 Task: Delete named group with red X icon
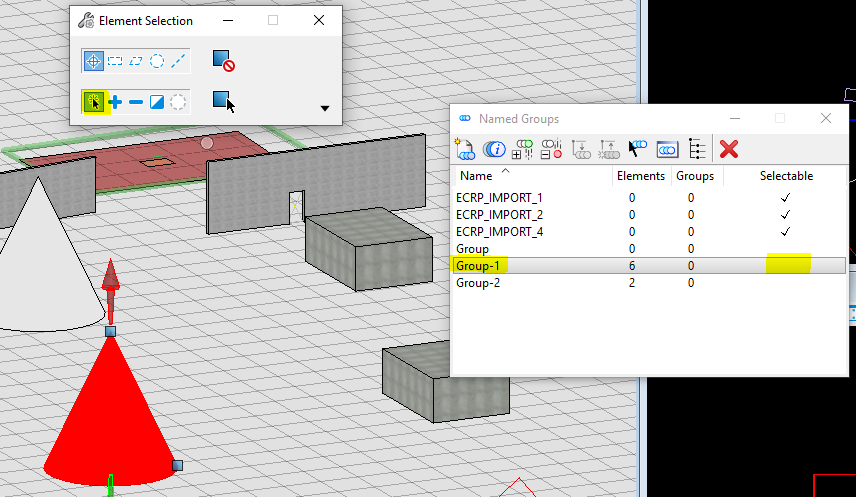pos(729,149)
